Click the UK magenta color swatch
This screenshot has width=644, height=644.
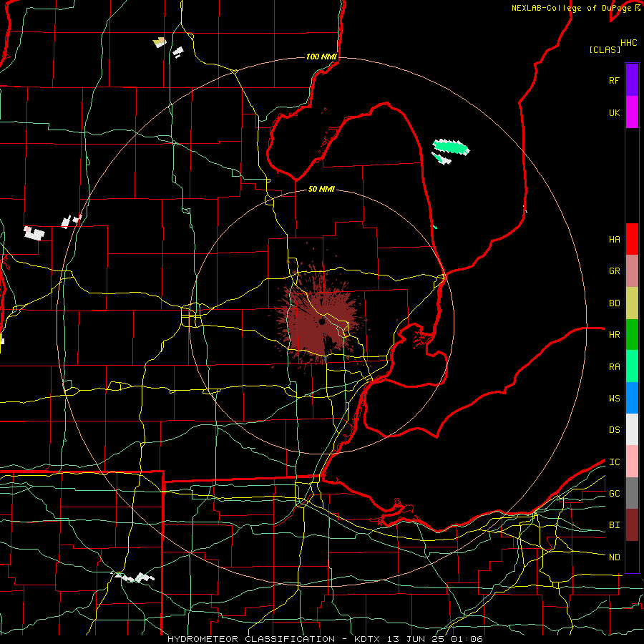point(632,112)
